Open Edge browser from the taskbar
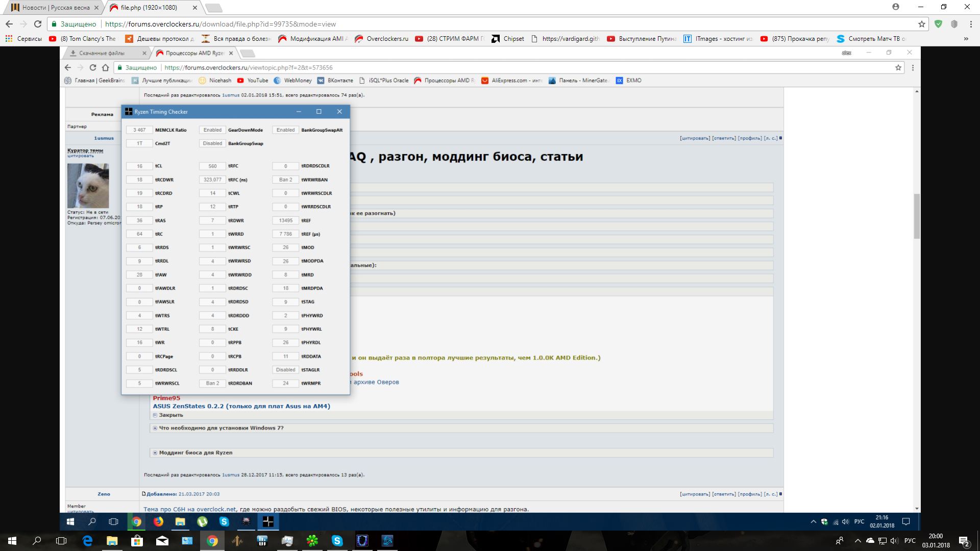The width and height of the screenshot is (980, 551). (x=87, y=541)
